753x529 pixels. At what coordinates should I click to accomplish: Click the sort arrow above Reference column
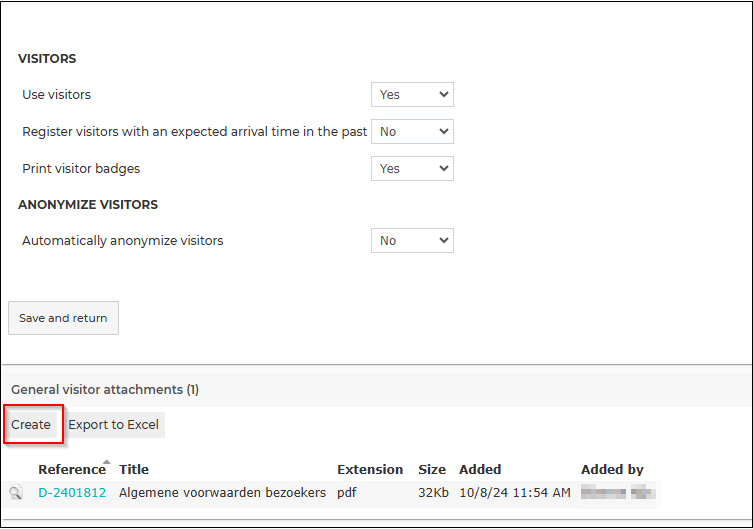pos(107,462)
